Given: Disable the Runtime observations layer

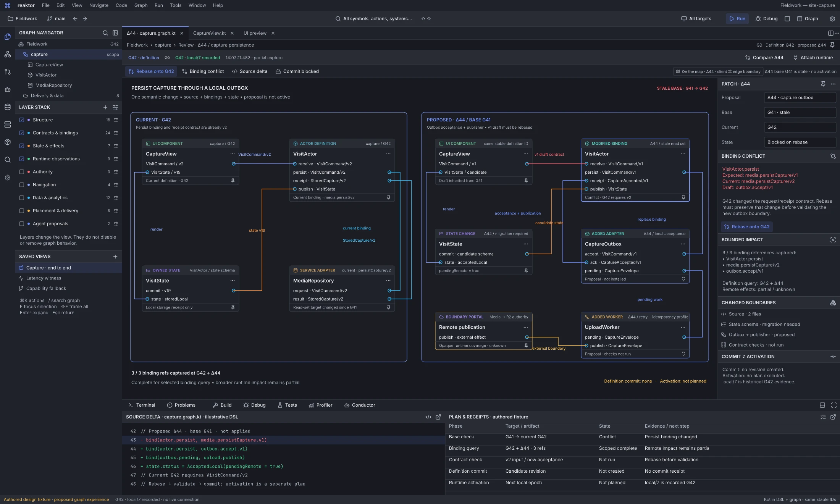Looking at the screenshot, I should point(22,159).
